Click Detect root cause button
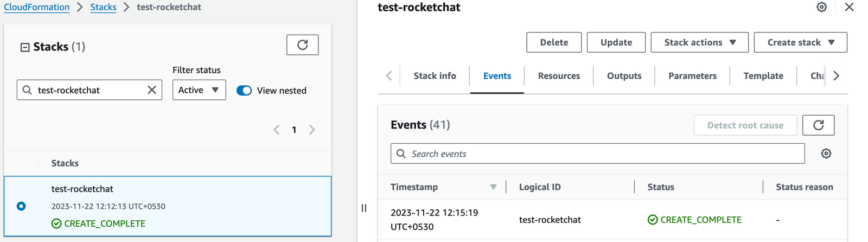Image resolution: width=868 pixels, height=242 pixels. (x=745, y=125)
